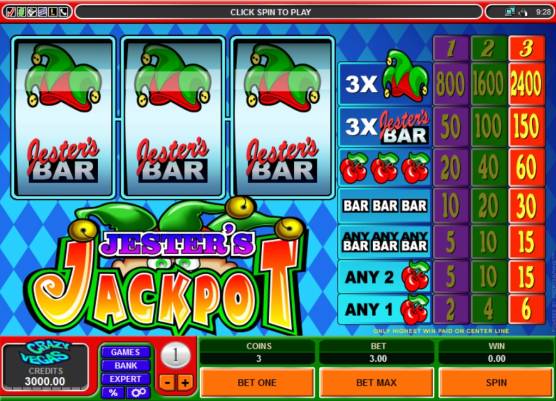
Task: Spin the reels with Spin button
Action: [x=496, y=383]
